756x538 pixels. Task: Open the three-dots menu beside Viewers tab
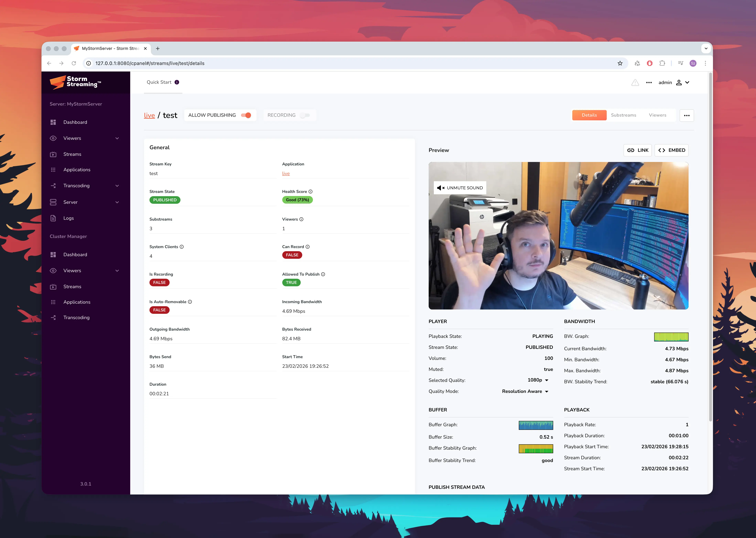click(686, 115)
